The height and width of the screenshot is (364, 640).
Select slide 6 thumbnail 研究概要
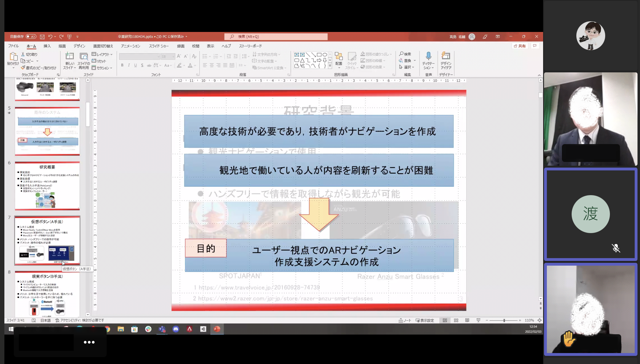pos(47,186)
